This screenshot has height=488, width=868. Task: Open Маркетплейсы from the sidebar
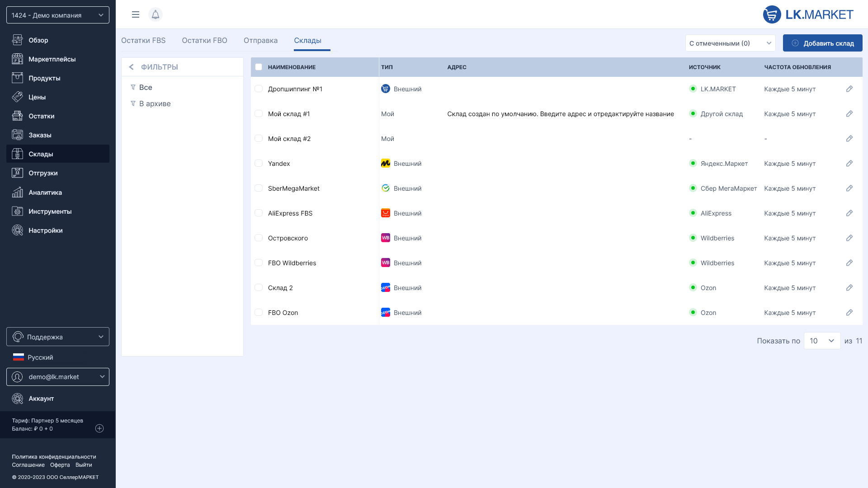click(x=52, y=59)
